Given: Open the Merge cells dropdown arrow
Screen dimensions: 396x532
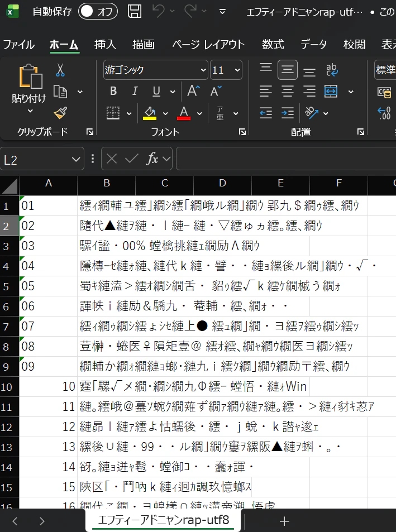Looking at the screenshot, I should pos(351,92).
